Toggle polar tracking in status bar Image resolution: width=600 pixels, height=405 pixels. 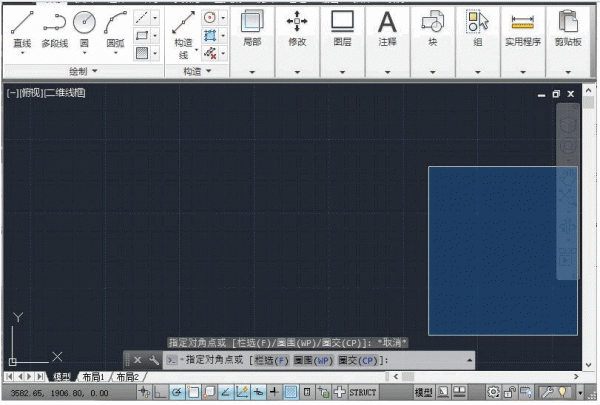[177, 392]
